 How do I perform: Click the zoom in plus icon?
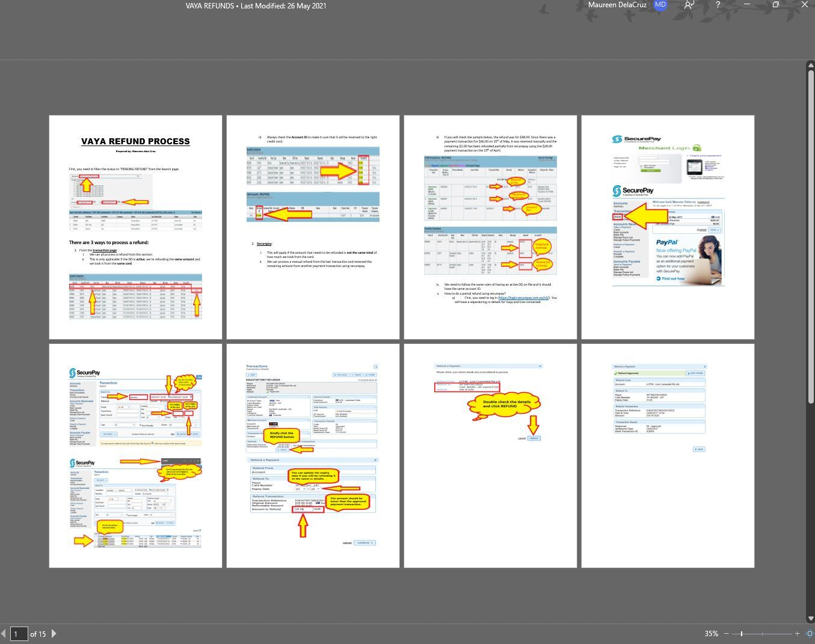click(797, 634)
